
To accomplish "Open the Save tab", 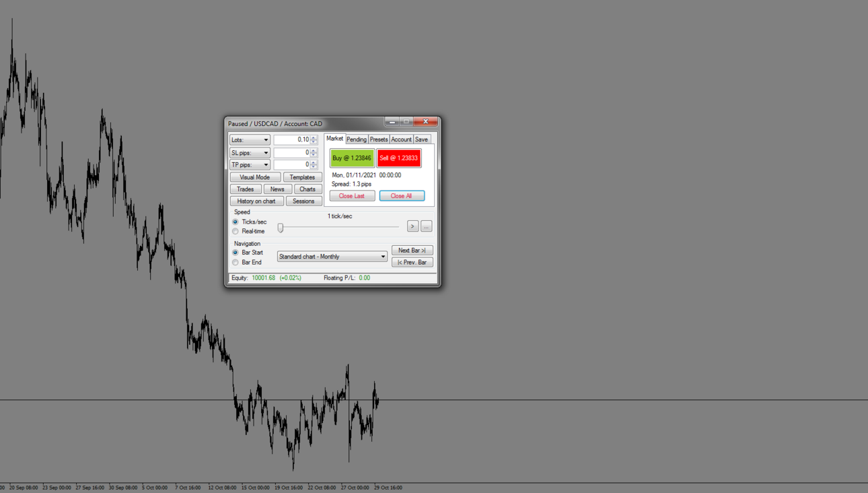I will click(x=421, y=139).
